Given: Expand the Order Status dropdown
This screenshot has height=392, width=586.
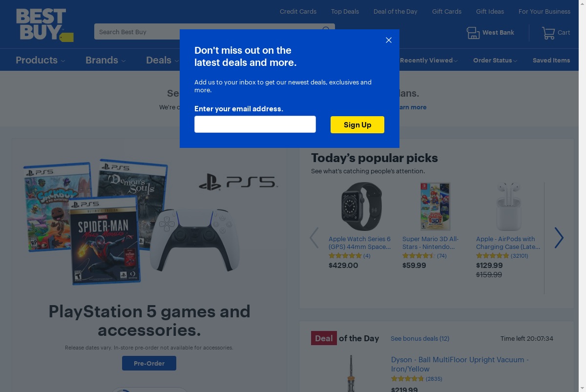Looking at the screenshot, I should click(495, 61).
